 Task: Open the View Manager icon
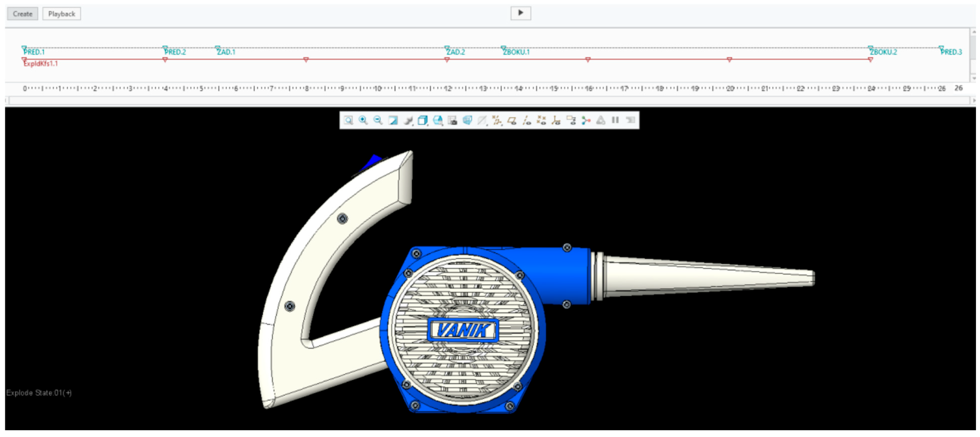click(452, 120)
